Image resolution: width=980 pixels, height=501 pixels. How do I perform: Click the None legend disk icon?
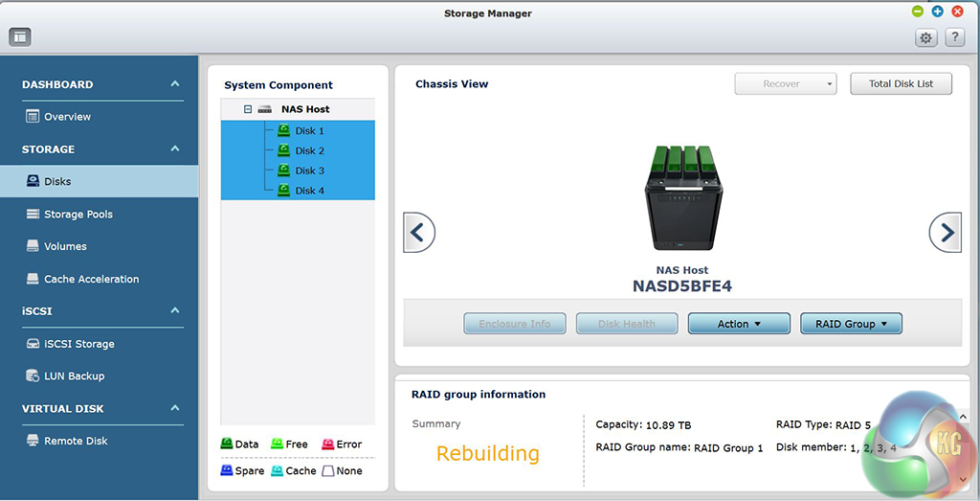327,470
